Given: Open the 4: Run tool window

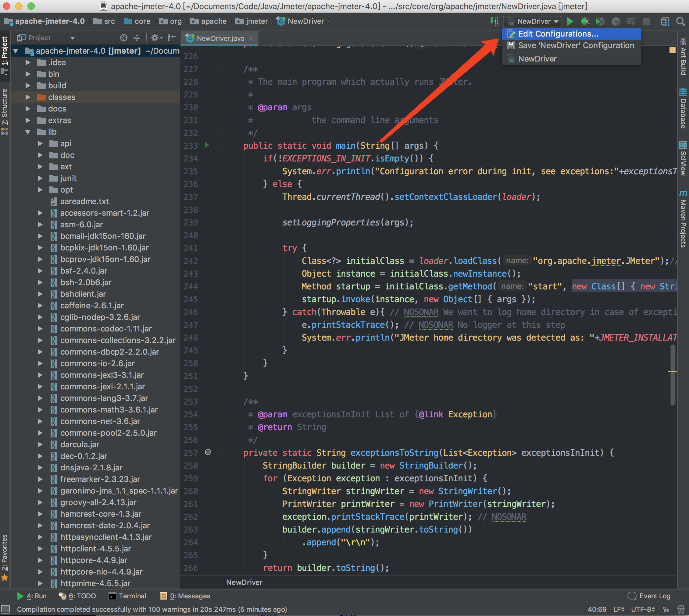Looking at the screenshot, I should point(31,596).
